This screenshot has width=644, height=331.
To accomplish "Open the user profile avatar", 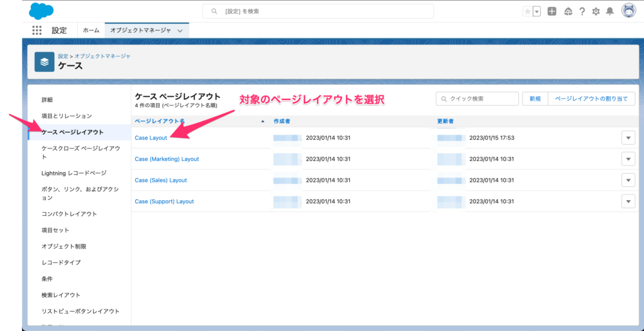I will pos(628,11).
